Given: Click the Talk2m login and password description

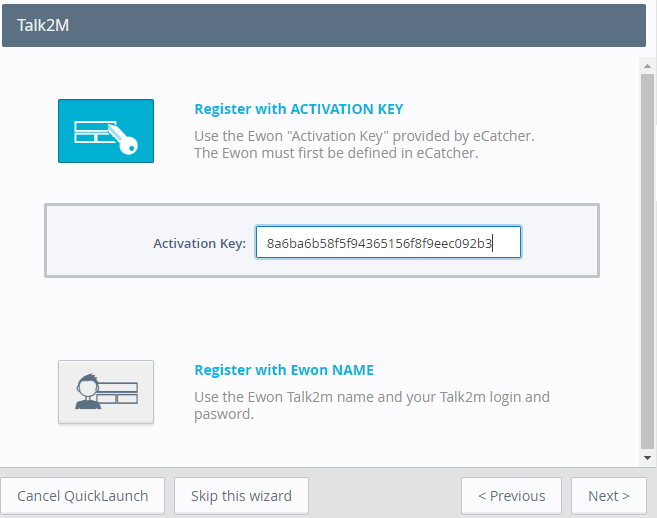Looking at the screenshot, I should coord(371,405).
